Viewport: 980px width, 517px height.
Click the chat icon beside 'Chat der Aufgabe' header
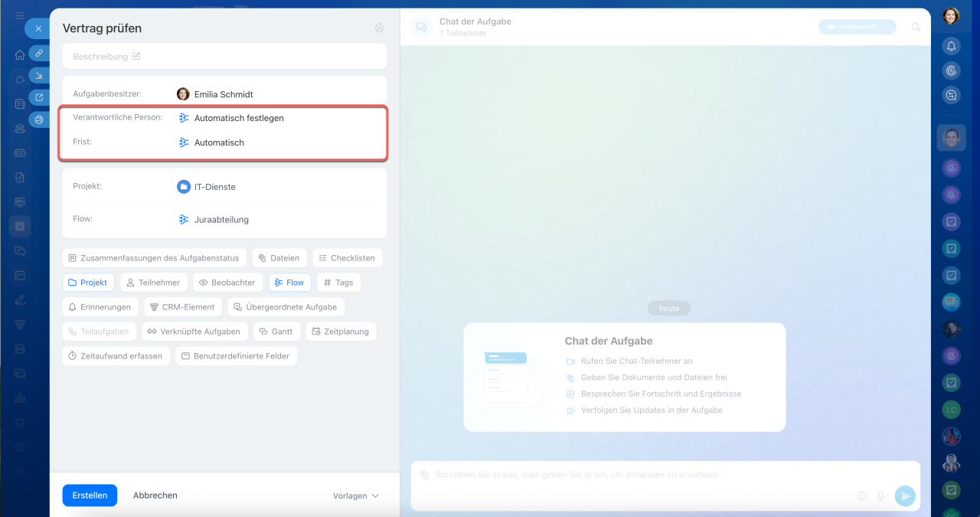(420, 28)
